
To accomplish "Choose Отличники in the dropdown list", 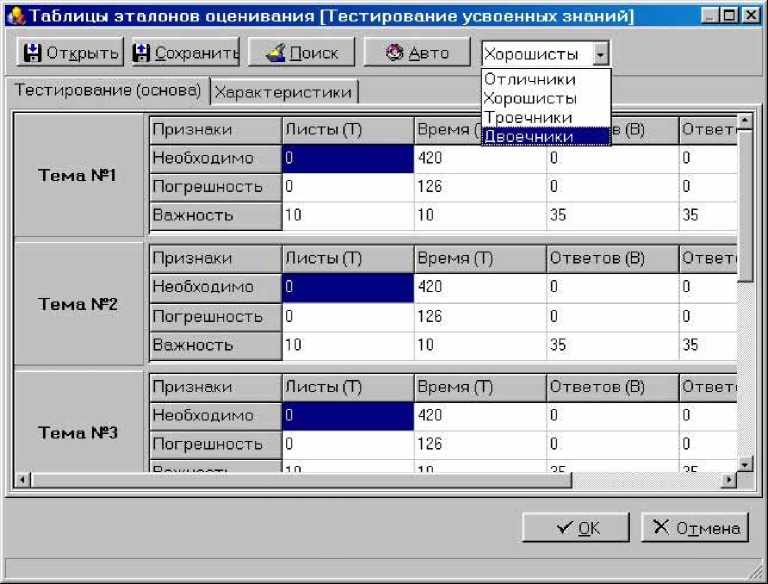I will 546,79.
